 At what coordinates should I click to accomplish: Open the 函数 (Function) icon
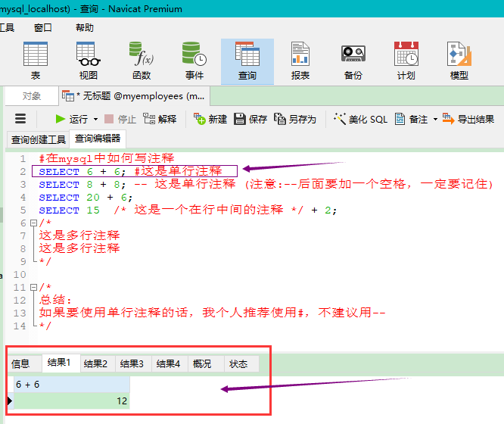pos(142,61)
